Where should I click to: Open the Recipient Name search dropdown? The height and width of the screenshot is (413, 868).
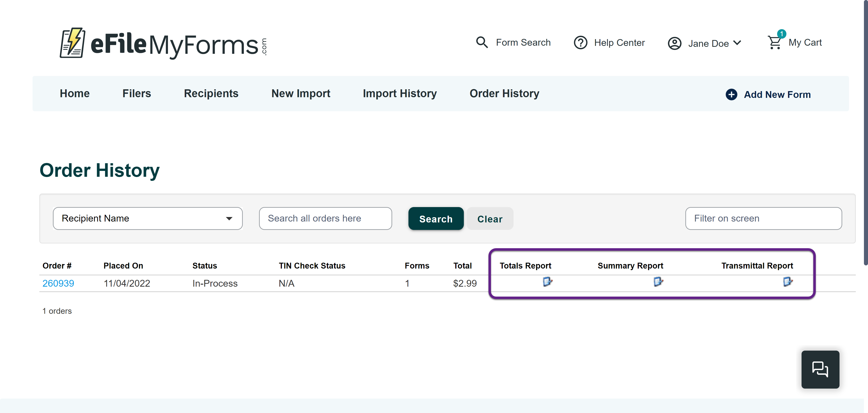(148, 218)
